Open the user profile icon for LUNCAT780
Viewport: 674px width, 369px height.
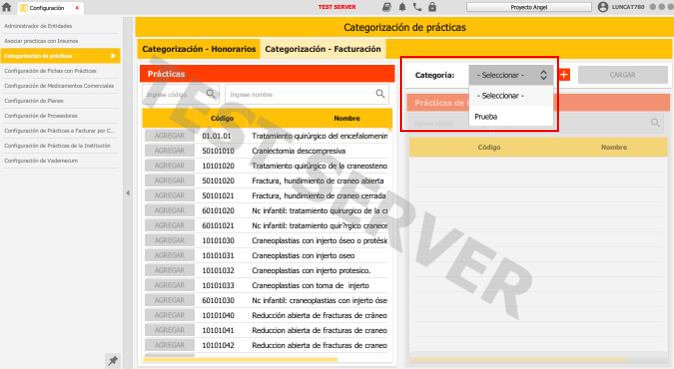pyautogui.click(x=603, y=7)
